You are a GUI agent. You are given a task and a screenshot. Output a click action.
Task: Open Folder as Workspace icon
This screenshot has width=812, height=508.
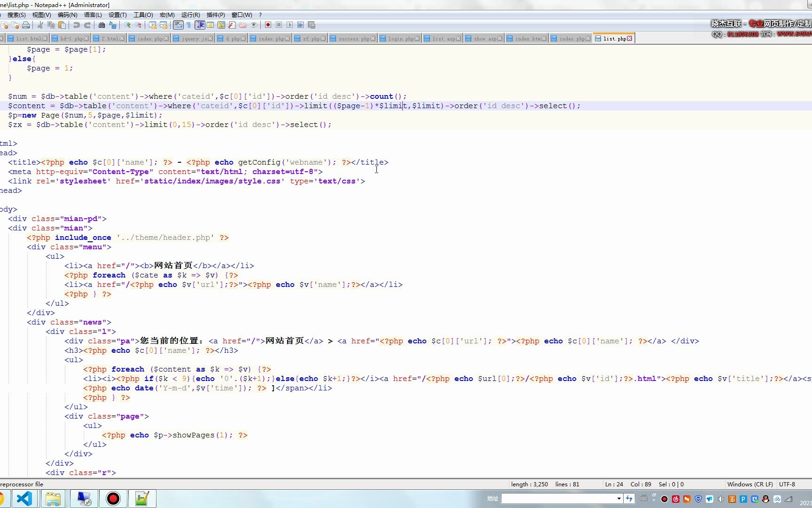click(x=243, y=25)
